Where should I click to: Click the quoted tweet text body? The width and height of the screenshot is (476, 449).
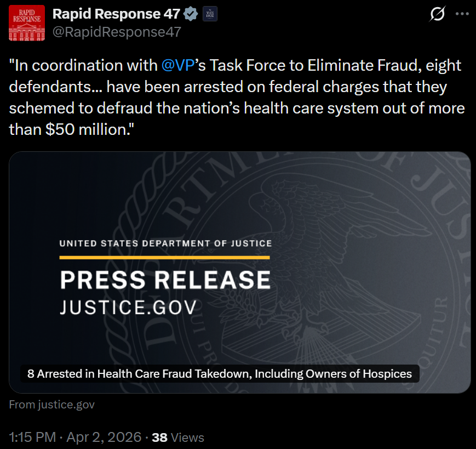click(237, 97)
